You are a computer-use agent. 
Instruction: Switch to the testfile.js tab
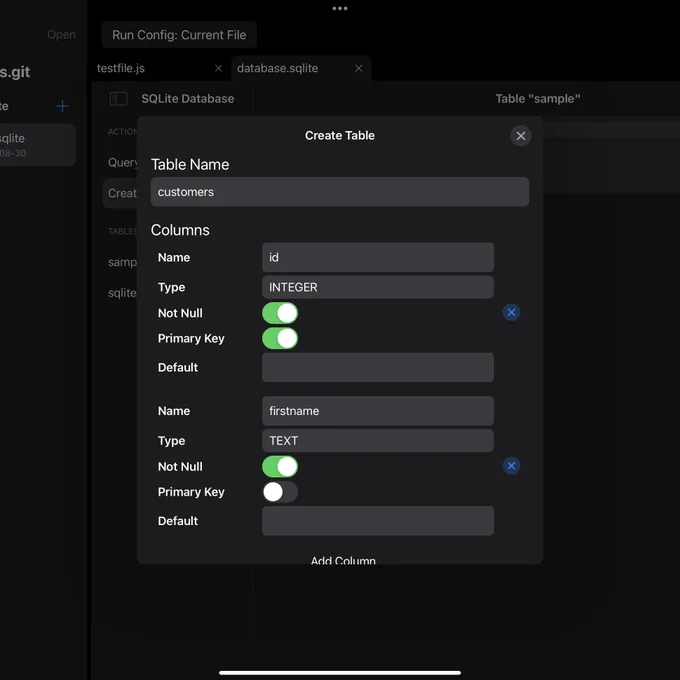pos(121,68)
